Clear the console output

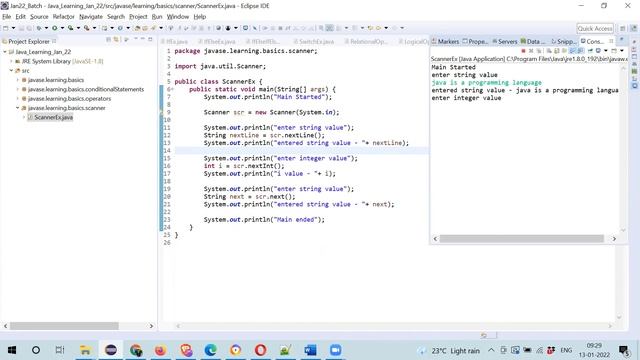click(549, 51)
